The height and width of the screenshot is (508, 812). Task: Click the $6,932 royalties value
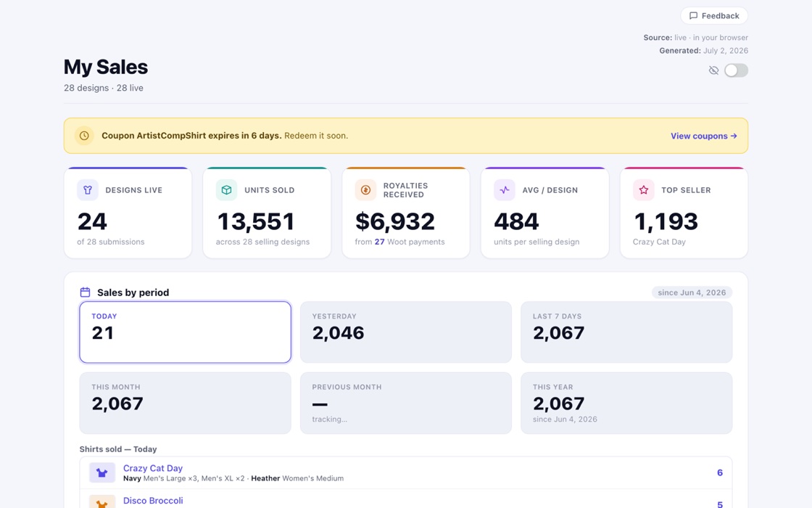pos(395,222)
